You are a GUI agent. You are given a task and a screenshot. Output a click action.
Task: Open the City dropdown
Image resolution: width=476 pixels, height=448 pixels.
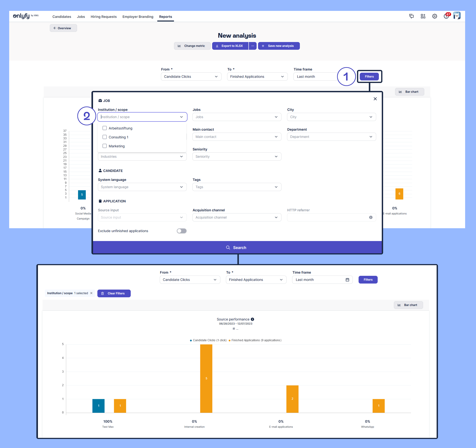coord(331,117)
